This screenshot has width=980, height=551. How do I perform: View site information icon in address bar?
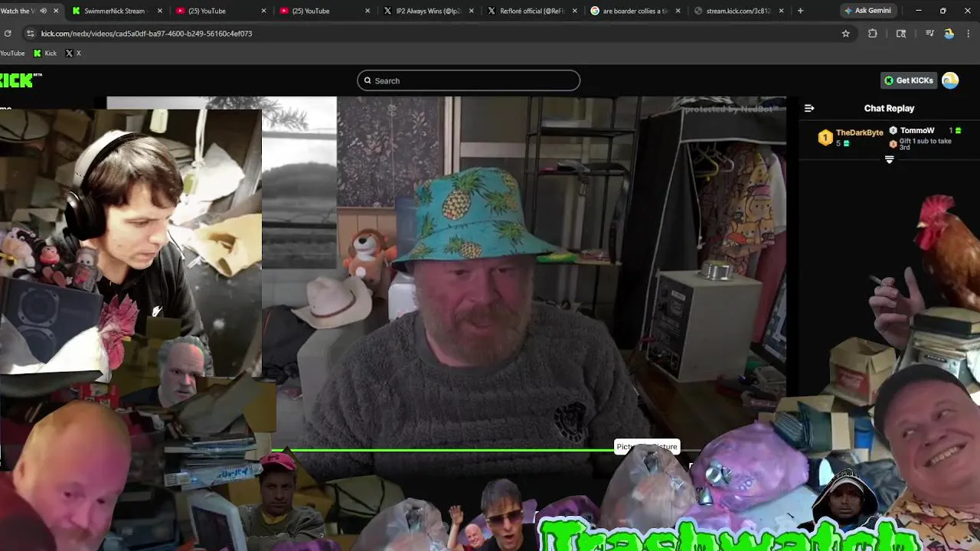click(30, 34)
